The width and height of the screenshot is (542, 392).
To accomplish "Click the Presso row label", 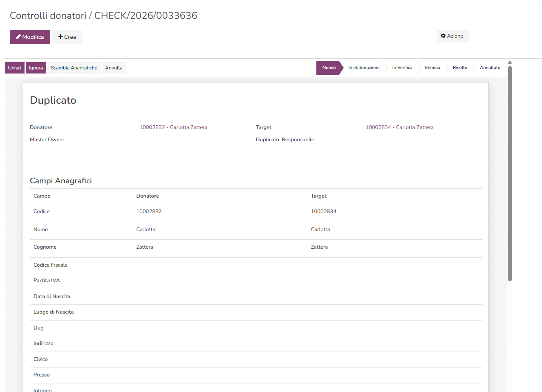I will (42, 375).
